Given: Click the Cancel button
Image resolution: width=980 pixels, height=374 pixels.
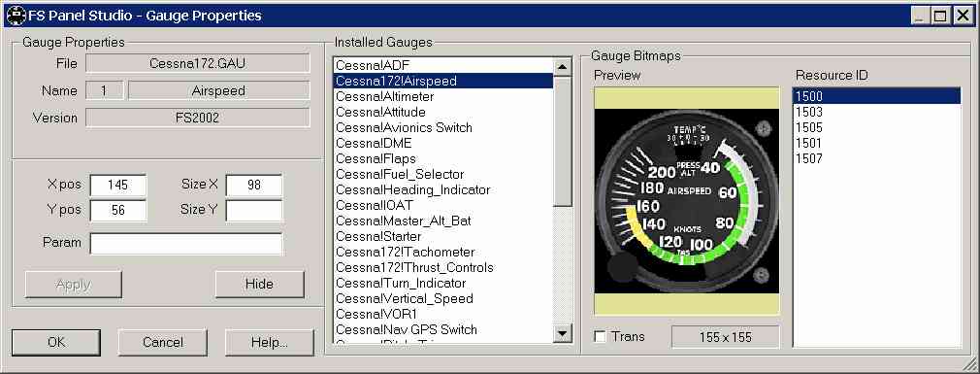Looking at the screenshot, I should 162,342.
